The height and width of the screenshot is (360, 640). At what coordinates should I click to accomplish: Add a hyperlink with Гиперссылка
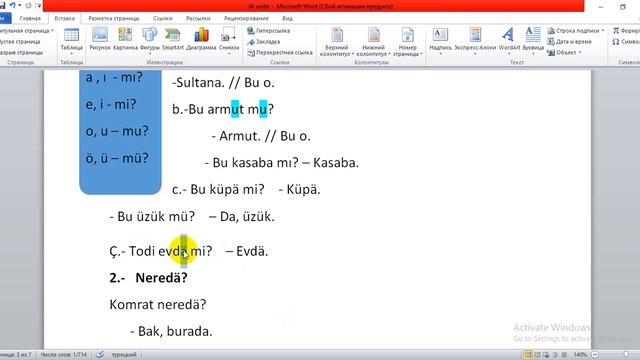269,31
